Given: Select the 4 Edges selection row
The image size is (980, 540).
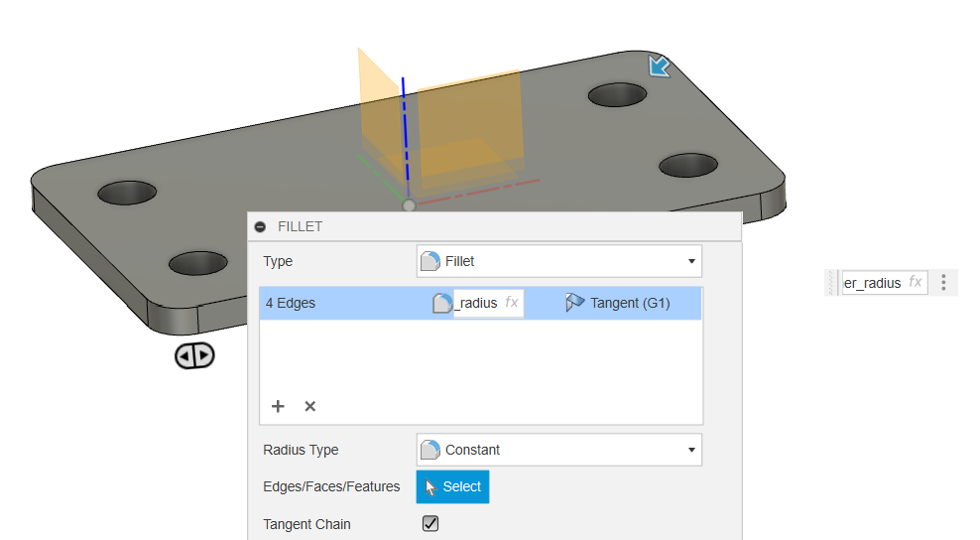Looking at the screenshot, I should [x=481, y=303].
